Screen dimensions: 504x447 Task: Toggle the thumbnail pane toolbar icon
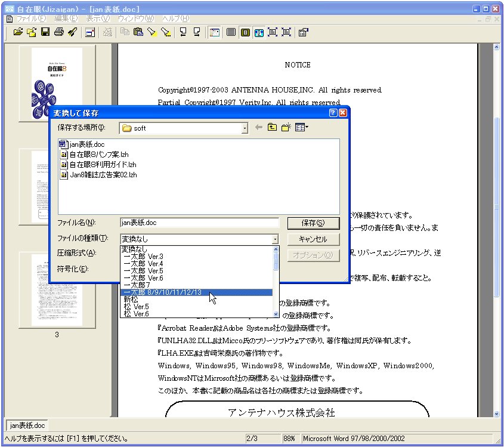(214, 32)
